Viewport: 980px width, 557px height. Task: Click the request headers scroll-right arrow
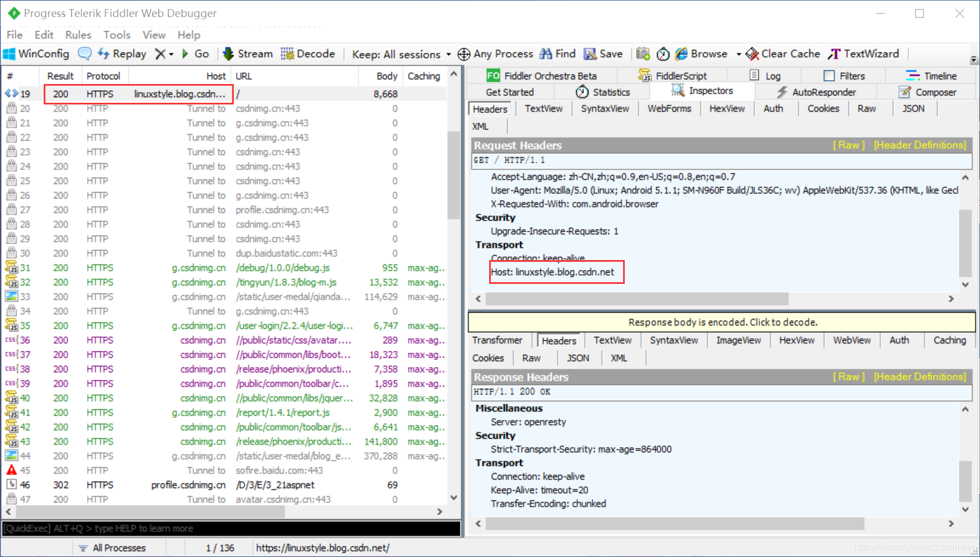pyautogui.click(x=951, y=299)
